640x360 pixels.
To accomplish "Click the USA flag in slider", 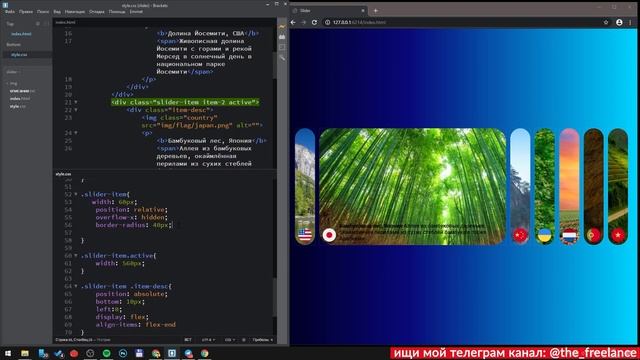I will click(305, 235).
